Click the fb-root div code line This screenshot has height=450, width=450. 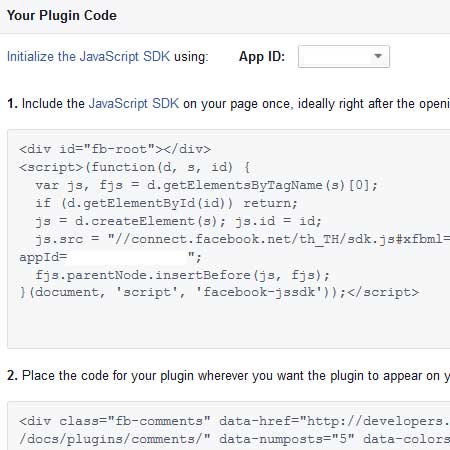(x=115, y=149)
